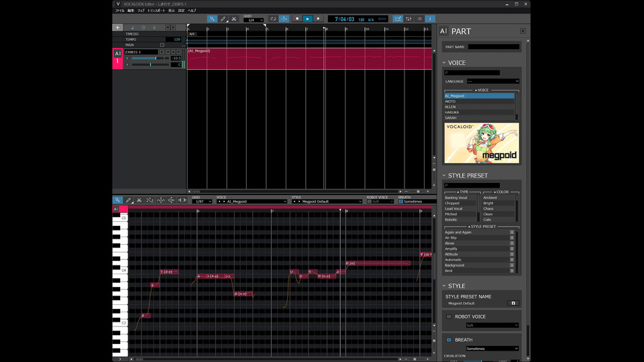Select the pencil tool in top toolbar
644x362 pixels.
point(223,19)
